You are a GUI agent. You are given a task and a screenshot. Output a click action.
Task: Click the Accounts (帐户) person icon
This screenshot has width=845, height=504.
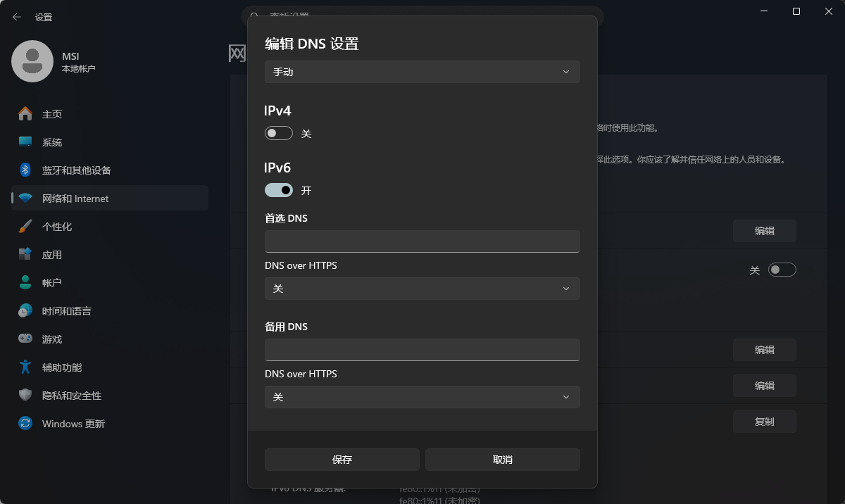pos(25,283)
